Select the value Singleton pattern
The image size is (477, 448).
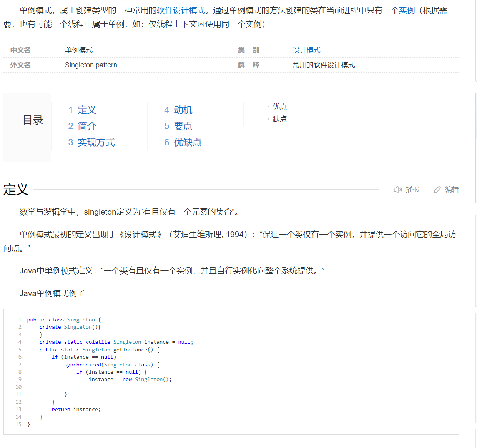(x=91, y=65)
